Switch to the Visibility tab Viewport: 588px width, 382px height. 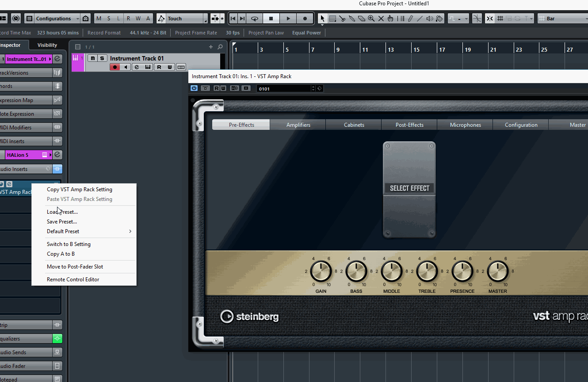pos(47,45)
